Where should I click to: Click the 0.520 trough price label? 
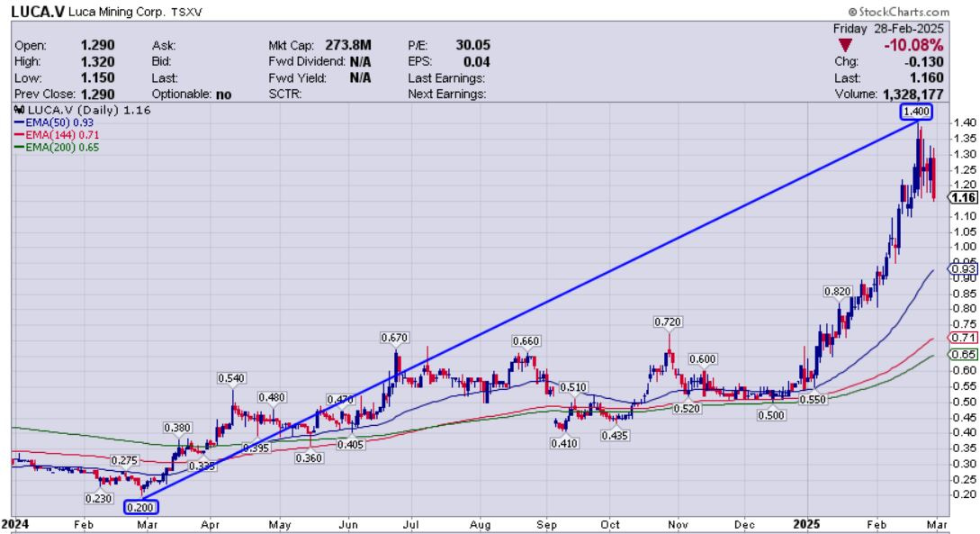687,408
